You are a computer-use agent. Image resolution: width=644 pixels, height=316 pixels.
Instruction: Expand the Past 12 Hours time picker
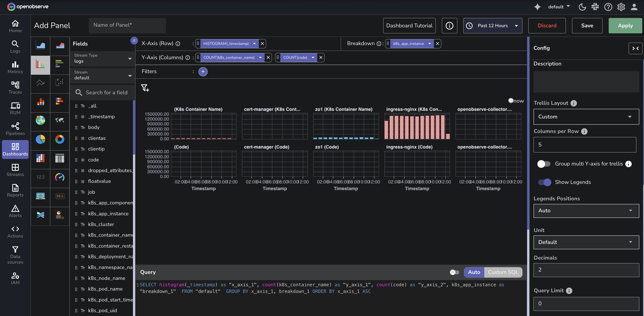tap(492, 25)
